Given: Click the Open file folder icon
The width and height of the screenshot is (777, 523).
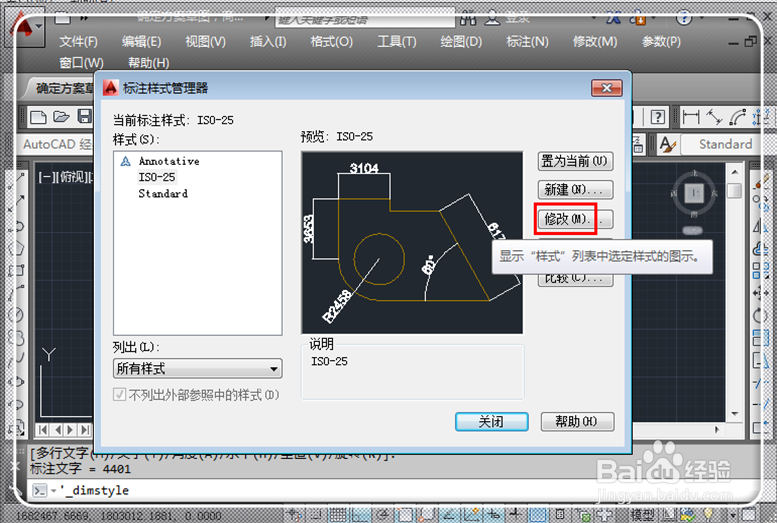Looking at the screenshot, I should [61, 116].
